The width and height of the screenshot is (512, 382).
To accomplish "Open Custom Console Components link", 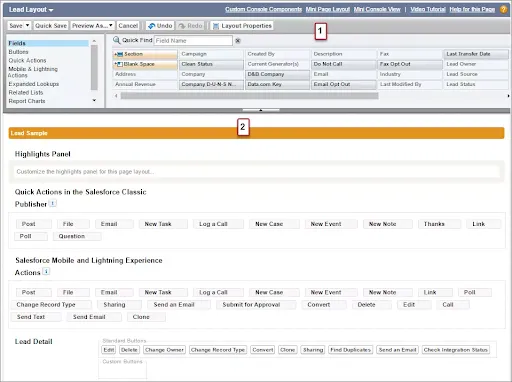I will [263, 9].
